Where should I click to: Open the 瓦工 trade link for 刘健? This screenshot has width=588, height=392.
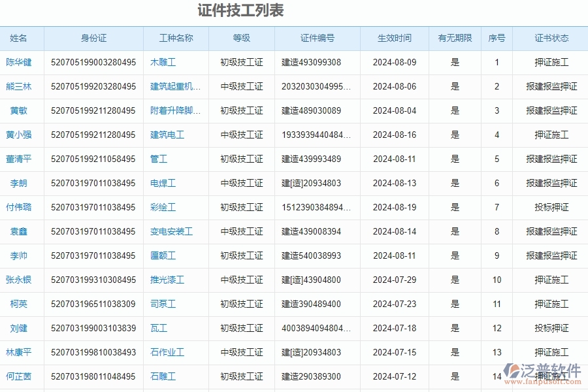155,328
